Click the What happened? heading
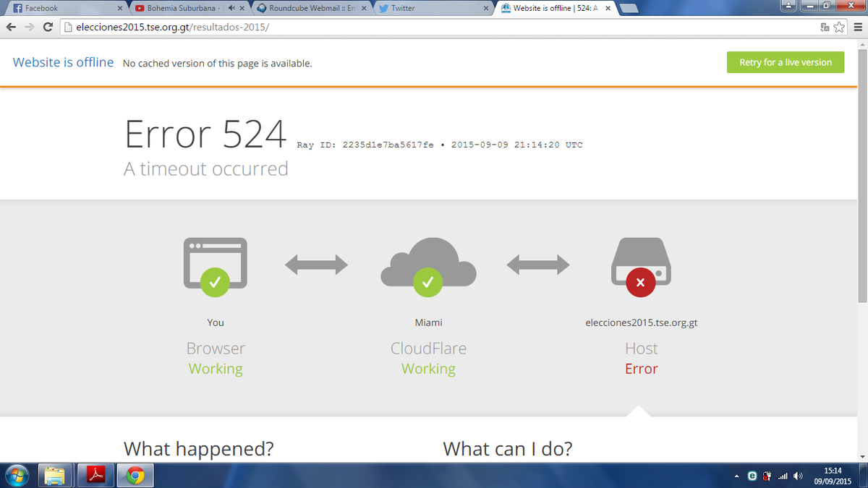This screenshot has width=868, height=488. (x=199, y=449)
